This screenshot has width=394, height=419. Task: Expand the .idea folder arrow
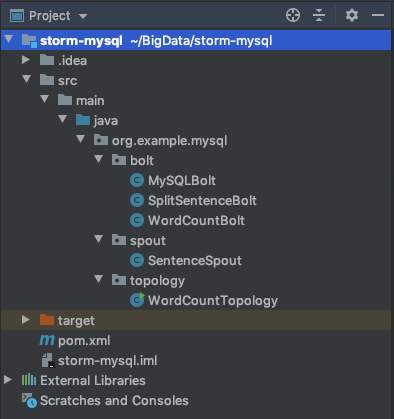[x=26, y=60]
